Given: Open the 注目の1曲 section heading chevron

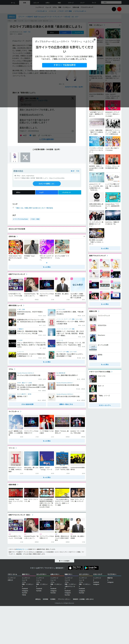Looking at the screenshot, I should click(17, 236).
